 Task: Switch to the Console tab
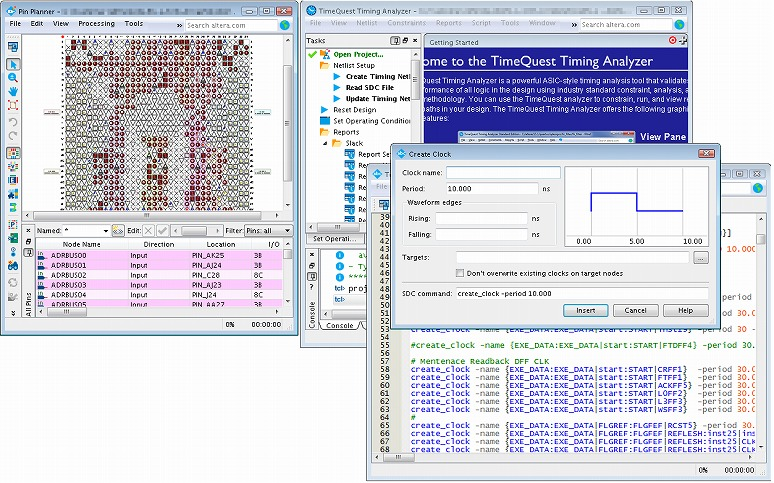click(340, 325)
